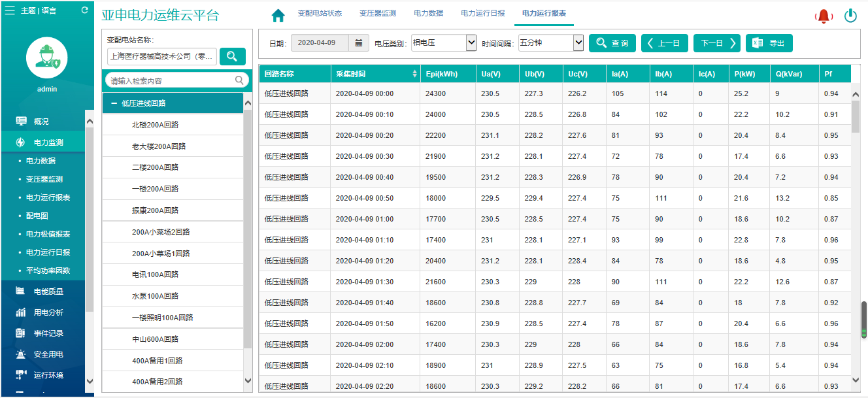The image size is (868, 398).
Task: Click the home icon in top navigation
Action: pos(278,15)
